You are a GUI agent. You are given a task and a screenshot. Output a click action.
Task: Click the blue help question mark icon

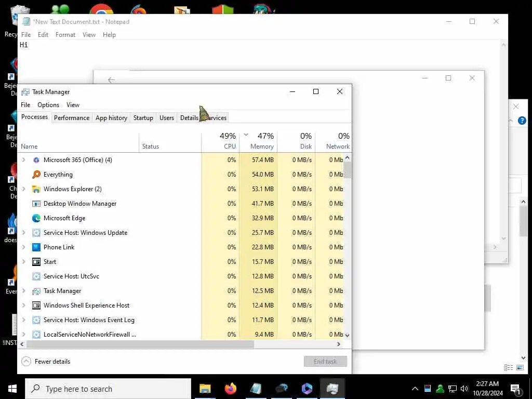click(x=522, y=121)
